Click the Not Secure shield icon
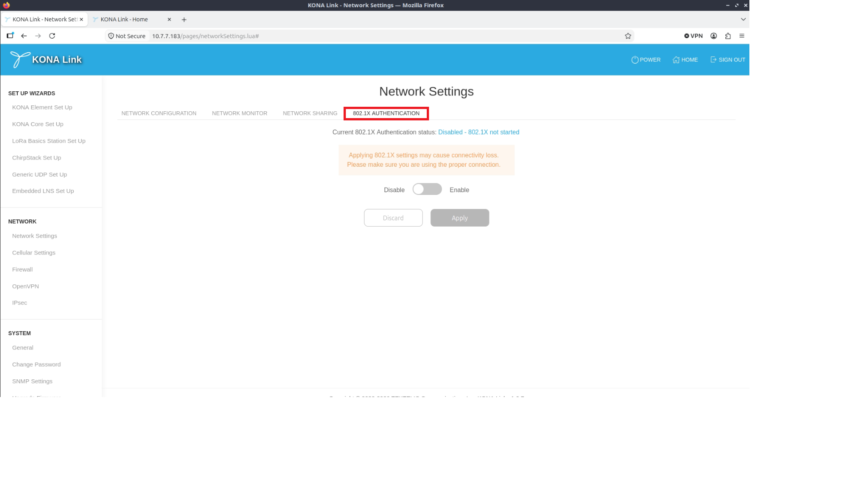The height and width of the screenshot is (487, 868). pyautogui.click(x=111, y=36)
